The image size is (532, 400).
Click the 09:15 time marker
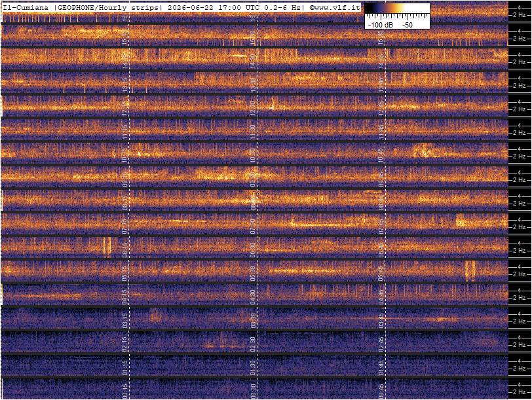click(126, 179)
